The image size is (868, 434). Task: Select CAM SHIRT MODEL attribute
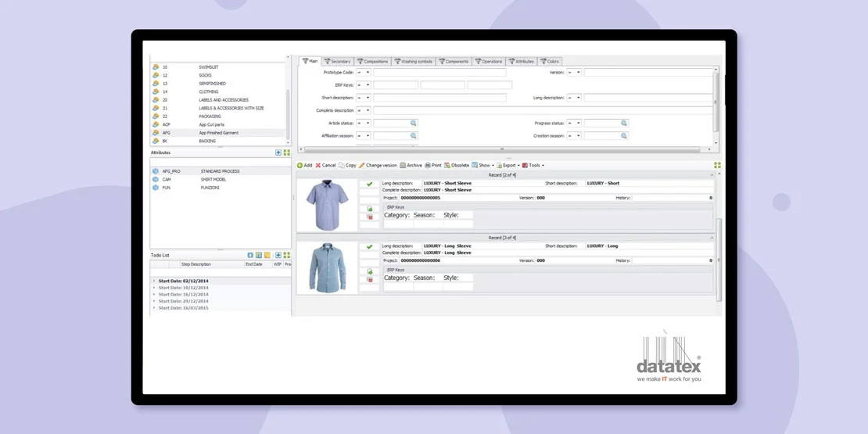221,179
